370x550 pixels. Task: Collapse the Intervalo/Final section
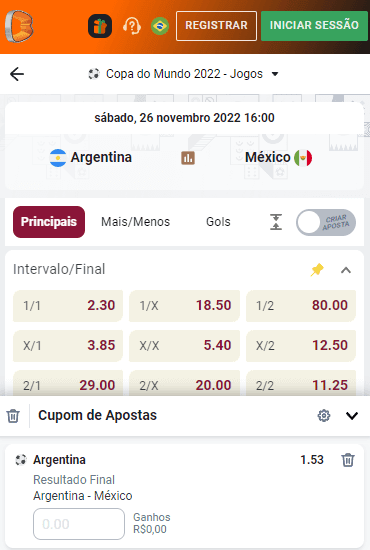346,270
